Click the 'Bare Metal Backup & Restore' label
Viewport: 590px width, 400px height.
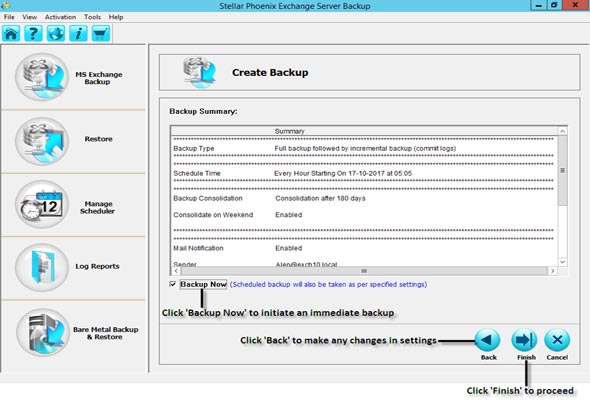105,333
